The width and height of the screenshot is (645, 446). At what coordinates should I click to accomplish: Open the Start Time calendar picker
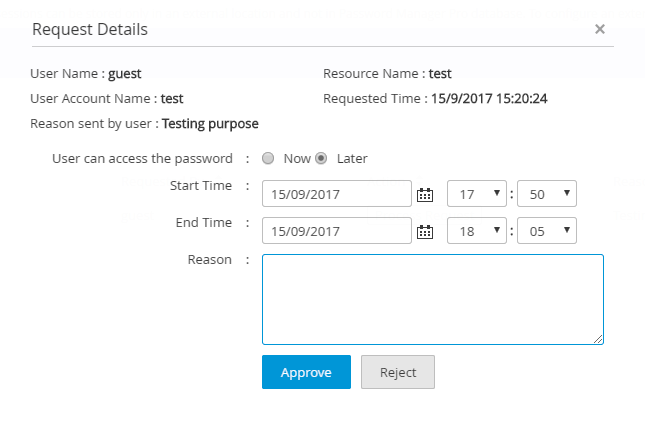coord(424,194)
